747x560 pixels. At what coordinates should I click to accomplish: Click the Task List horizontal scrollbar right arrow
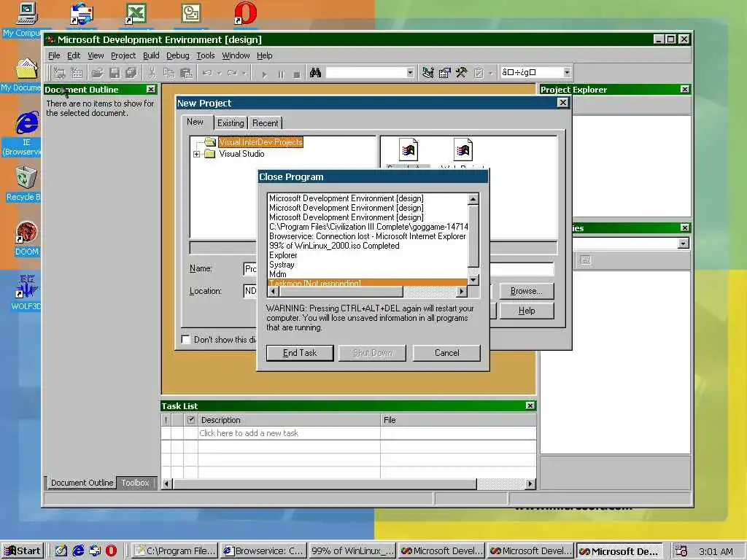pyautogui.click(x=530, y=484)
